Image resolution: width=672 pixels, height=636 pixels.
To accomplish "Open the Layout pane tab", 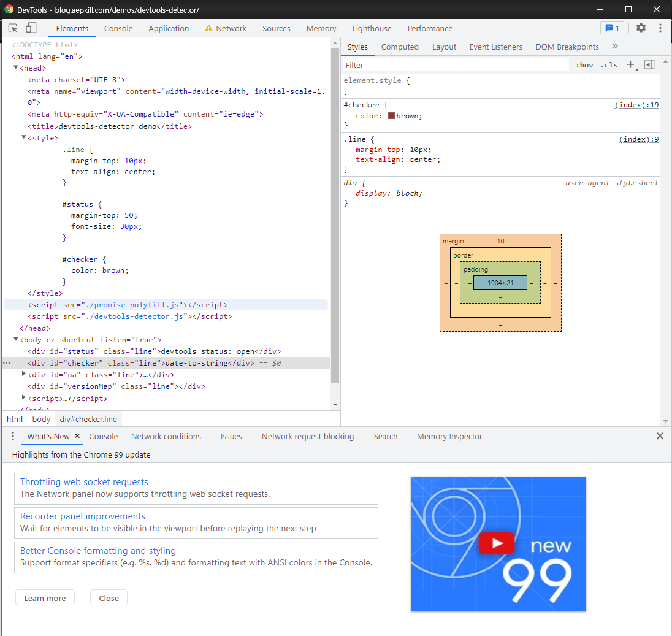I will tap(444, 47).
